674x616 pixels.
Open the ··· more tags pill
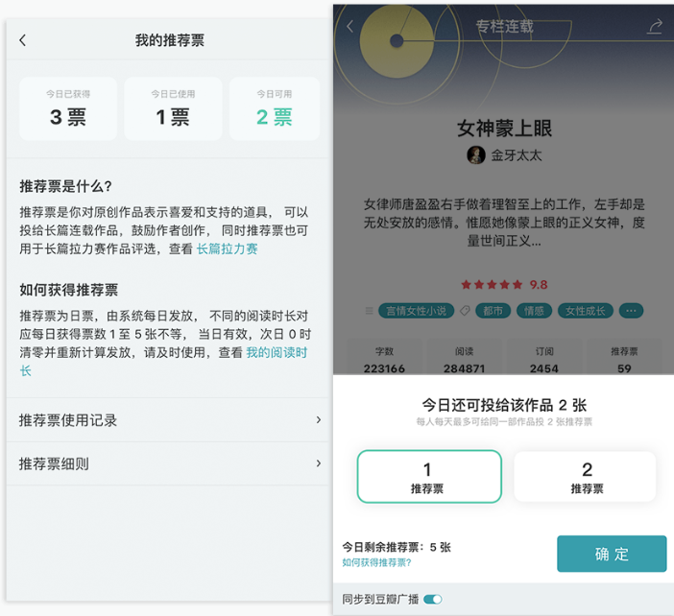click(x=631, y=311)
